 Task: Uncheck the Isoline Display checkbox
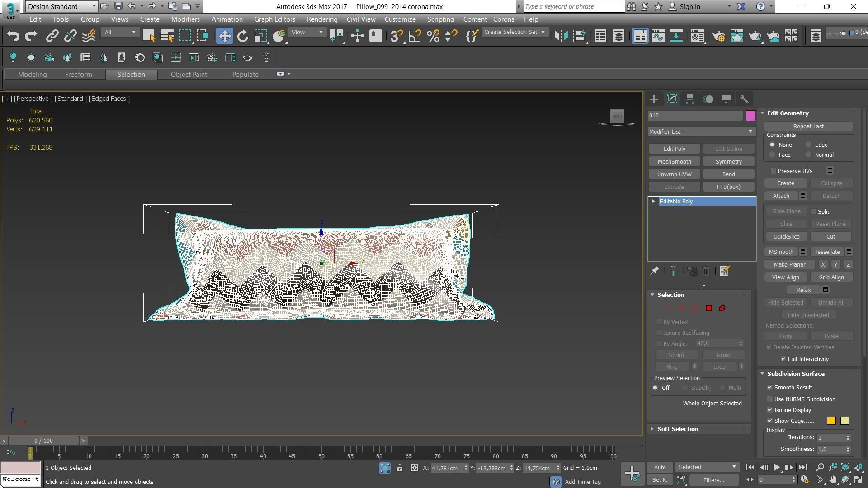(770, 410)
